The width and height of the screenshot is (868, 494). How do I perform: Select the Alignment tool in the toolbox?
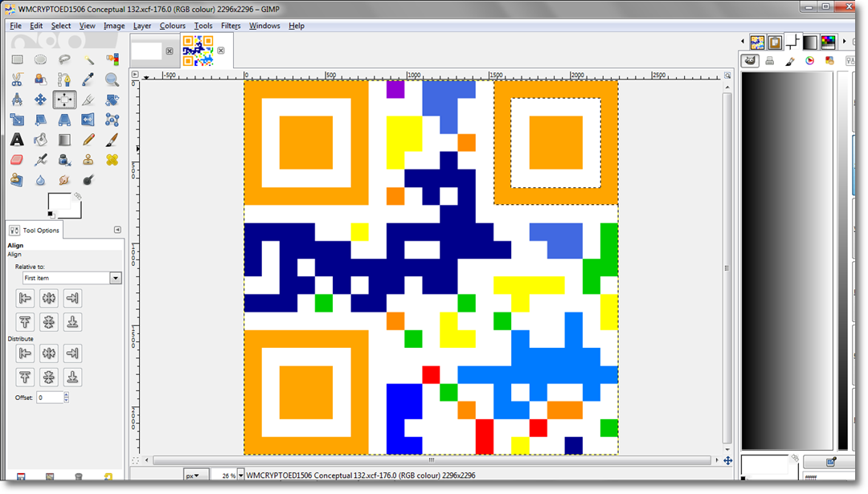click(64, 100)
